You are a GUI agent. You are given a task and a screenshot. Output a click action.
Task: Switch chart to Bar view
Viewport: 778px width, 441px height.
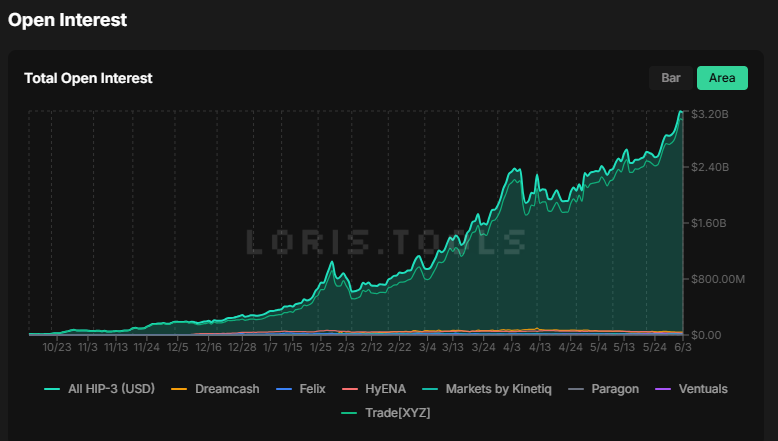(x=670, y=78)
